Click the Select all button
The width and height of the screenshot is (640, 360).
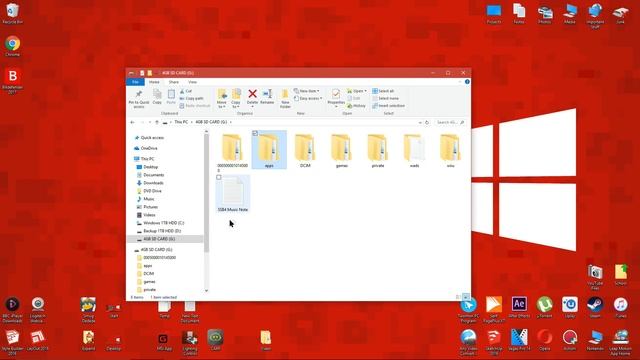point(383,91)
